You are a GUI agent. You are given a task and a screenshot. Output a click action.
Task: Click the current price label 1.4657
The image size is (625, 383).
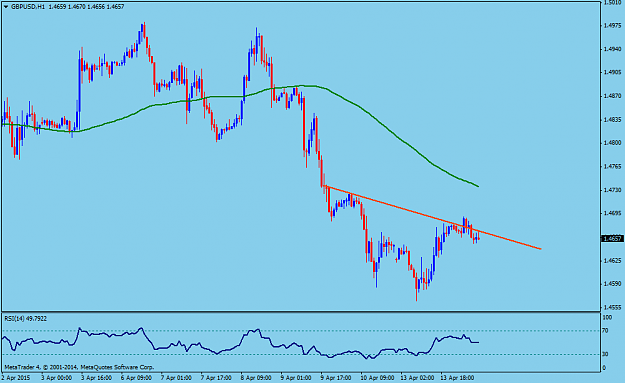(612, 239)
